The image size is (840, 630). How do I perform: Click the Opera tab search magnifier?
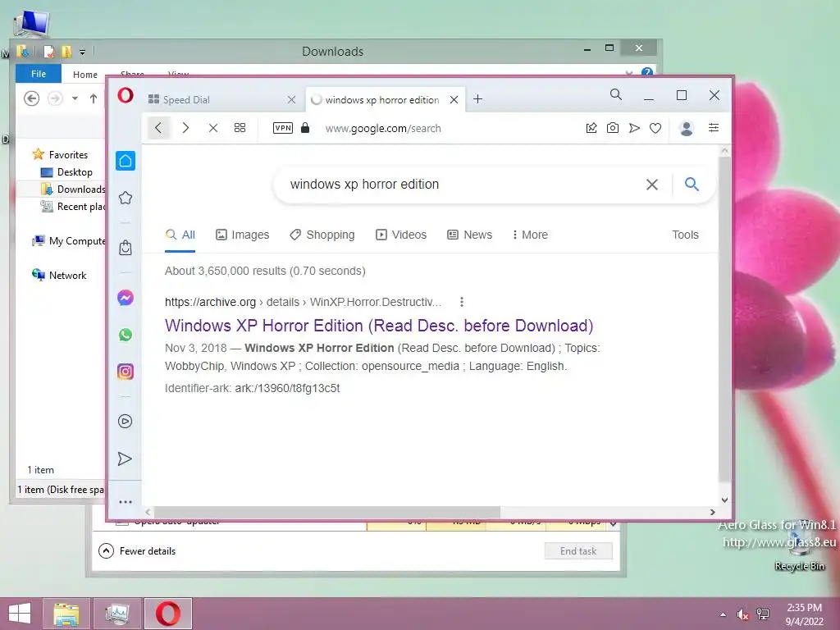click(x=616, y=95)
